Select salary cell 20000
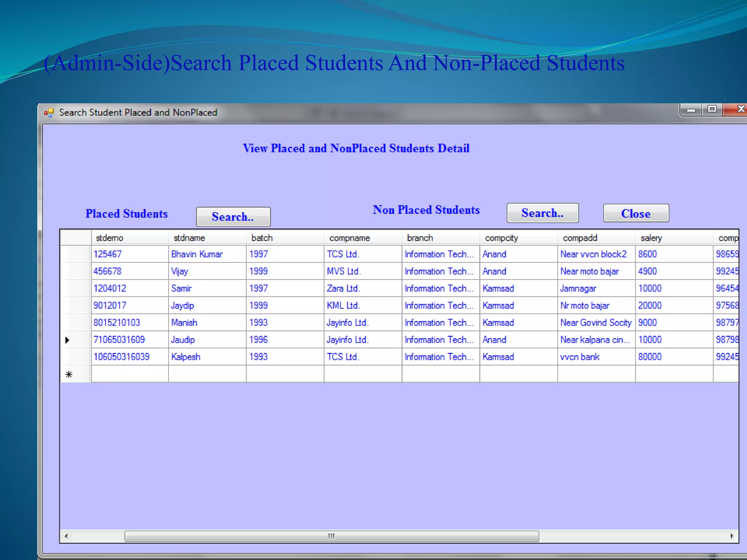Screen dimensions: 747x560 [x=674, y=306]
